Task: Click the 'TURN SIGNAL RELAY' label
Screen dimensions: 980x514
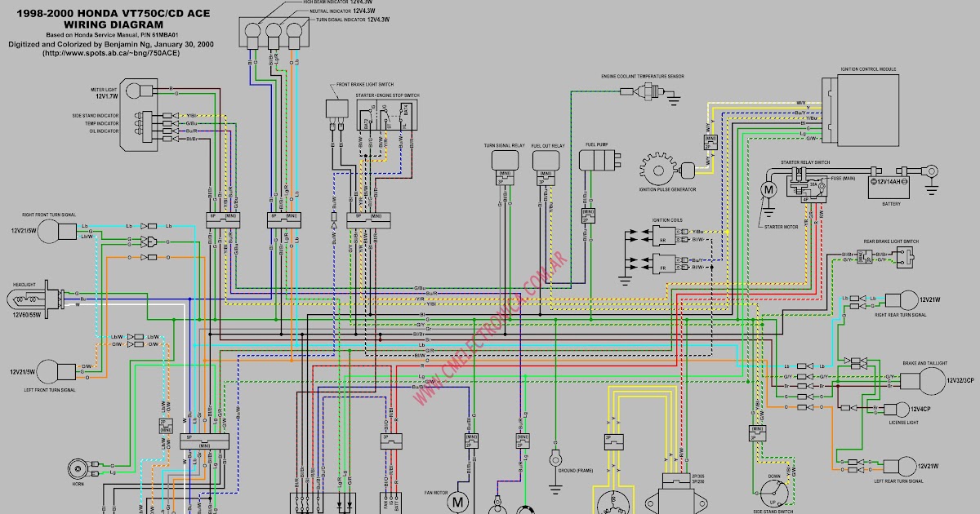Action: click(504, 145)
